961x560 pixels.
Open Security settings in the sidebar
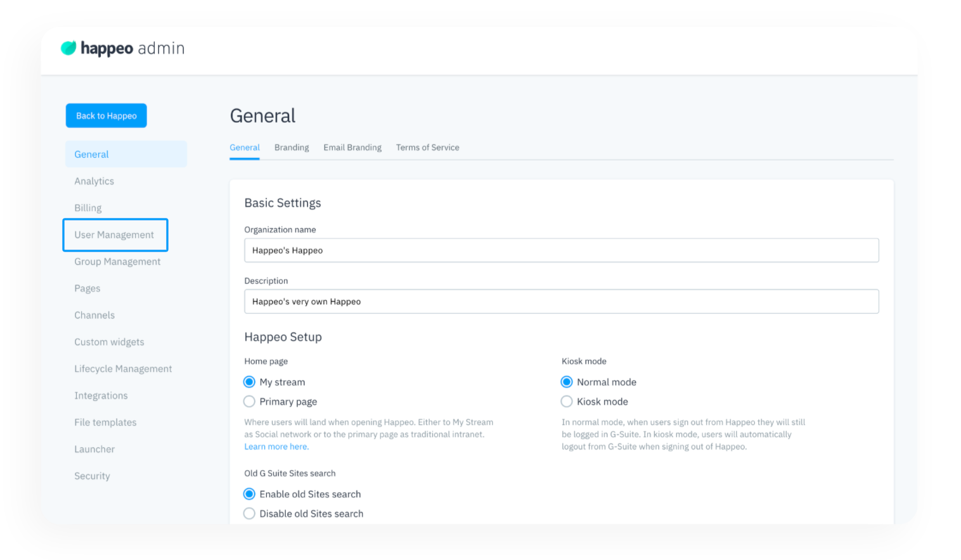coord(93,476)
